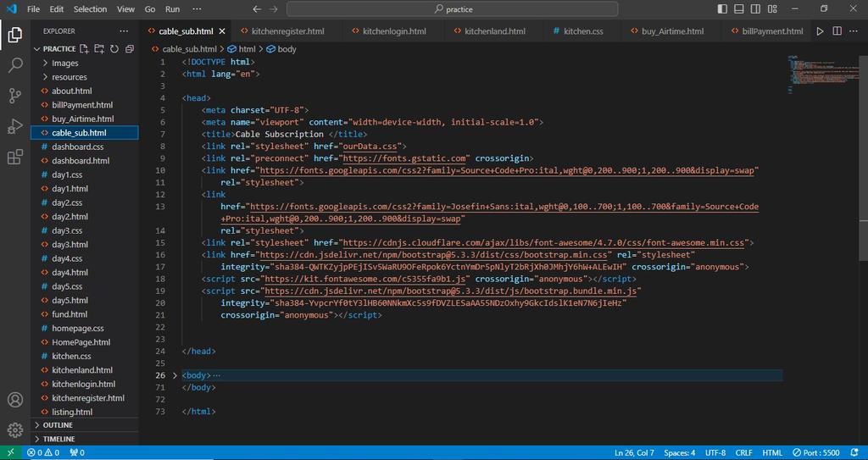Customize layout icon in title bar
This screenshot has width=868, height=460.
tap(773, 8)
